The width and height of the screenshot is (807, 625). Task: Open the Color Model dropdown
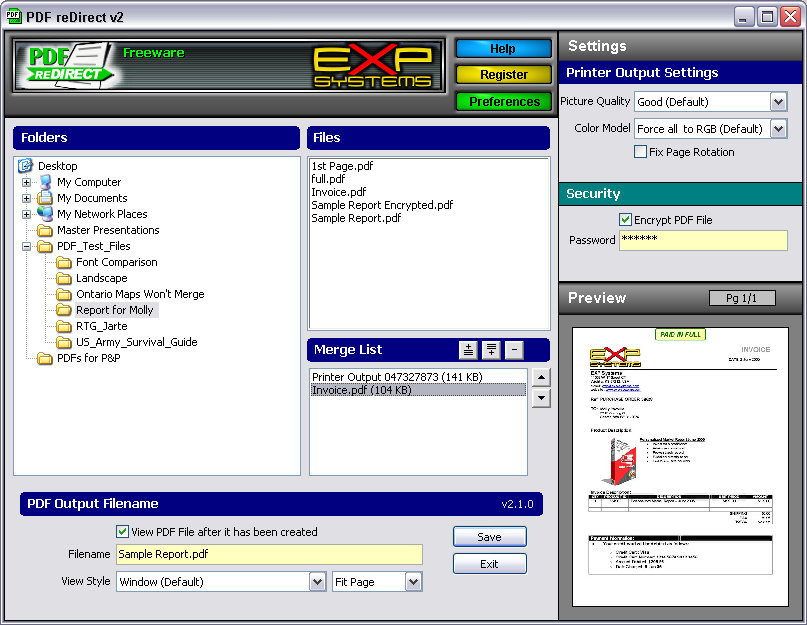tap(778, 128)
